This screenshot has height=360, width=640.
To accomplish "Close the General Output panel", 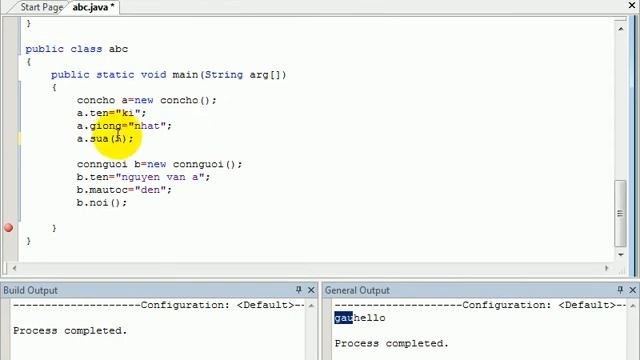I will (x=633, y=290).
